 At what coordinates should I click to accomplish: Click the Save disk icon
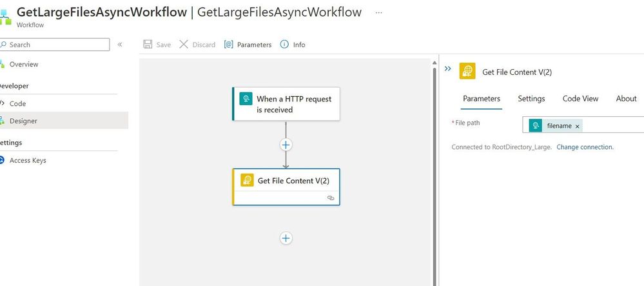[x=148, y=45]
